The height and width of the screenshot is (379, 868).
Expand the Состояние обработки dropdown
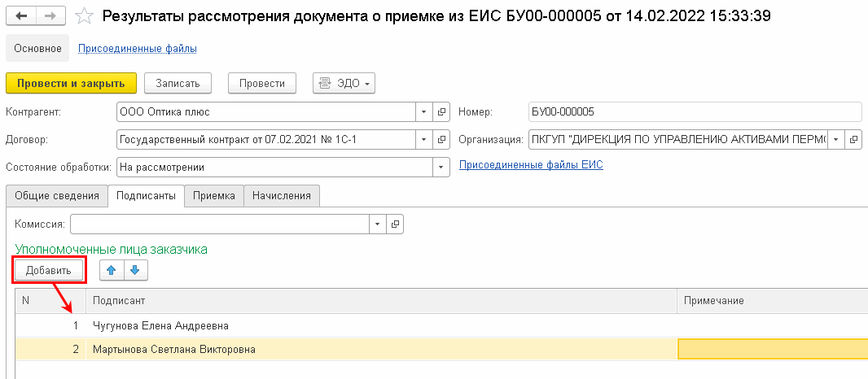[442, 167]
